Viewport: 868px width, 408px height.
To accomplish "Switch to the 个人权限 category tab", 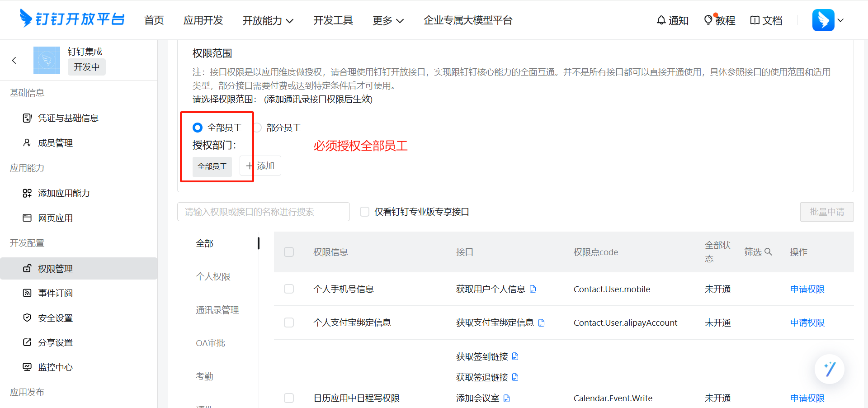I will tap(213, 276).
